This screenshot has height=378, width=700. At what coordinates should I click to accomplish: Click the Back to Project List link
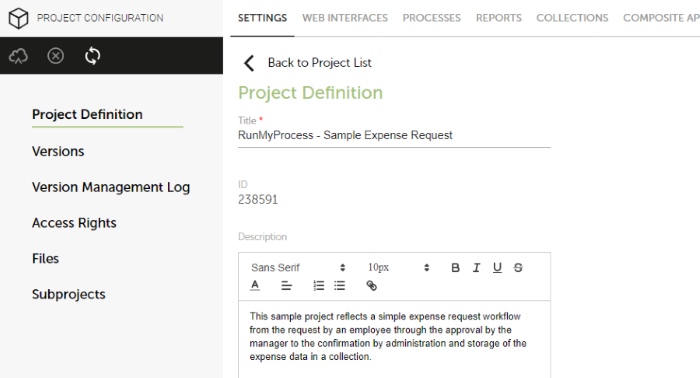pyautogui.click(x=320, y=63)
